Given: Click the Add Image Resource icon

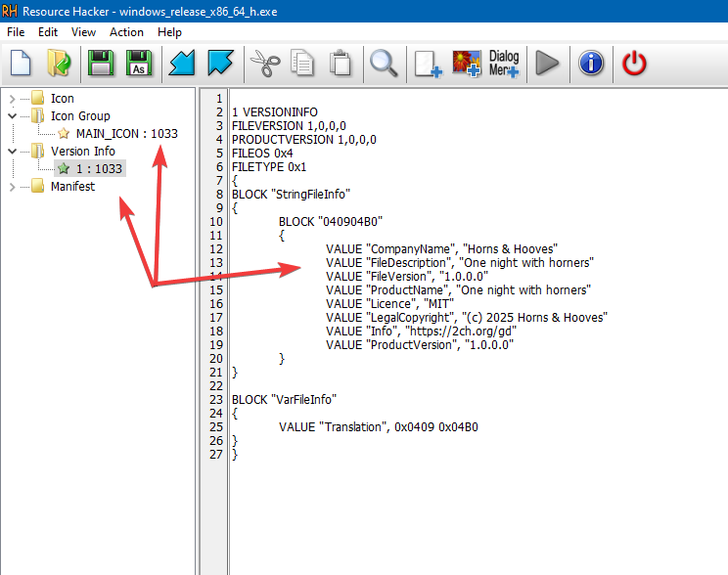Looking at the screenshot, I should point(465,65).
